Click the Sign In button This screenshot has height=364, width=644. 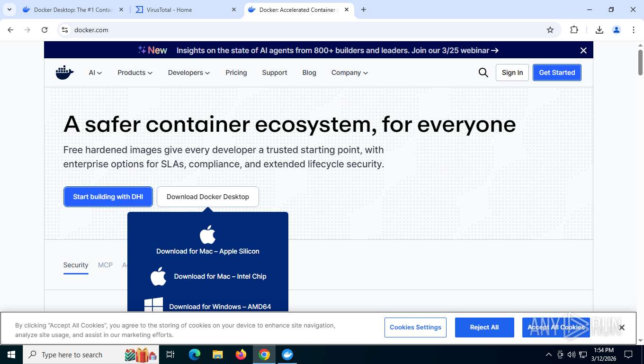tap(512, 73)
